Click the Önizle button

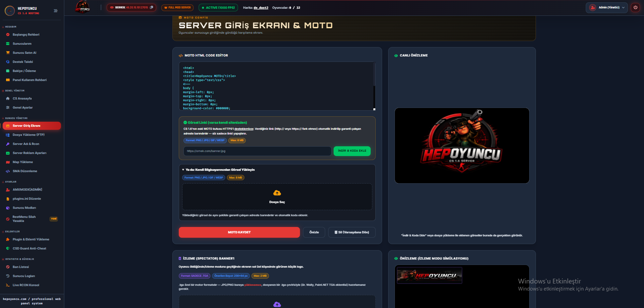point(314,232)
